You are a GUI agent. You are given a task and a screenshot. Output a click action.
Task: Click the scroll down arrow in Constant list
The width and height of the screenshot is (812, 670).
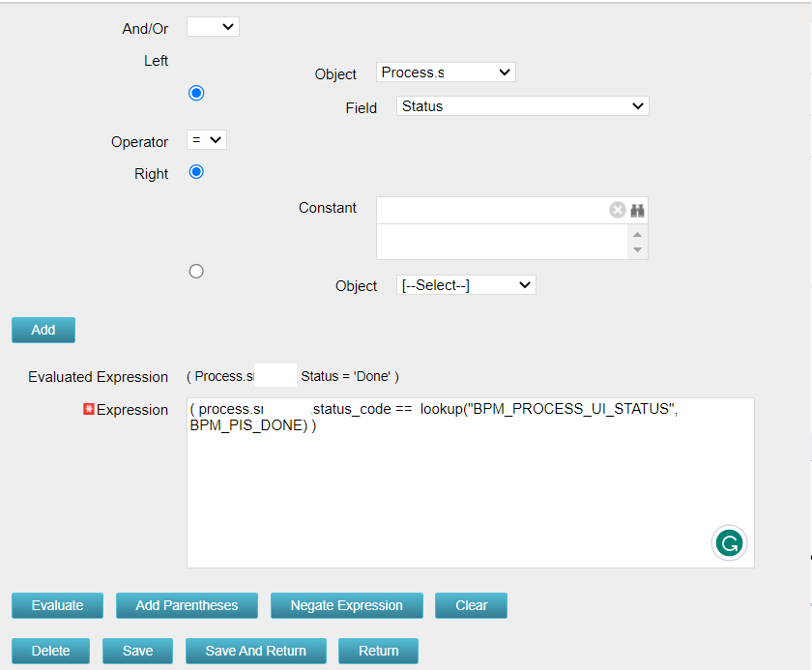[636, 249]
